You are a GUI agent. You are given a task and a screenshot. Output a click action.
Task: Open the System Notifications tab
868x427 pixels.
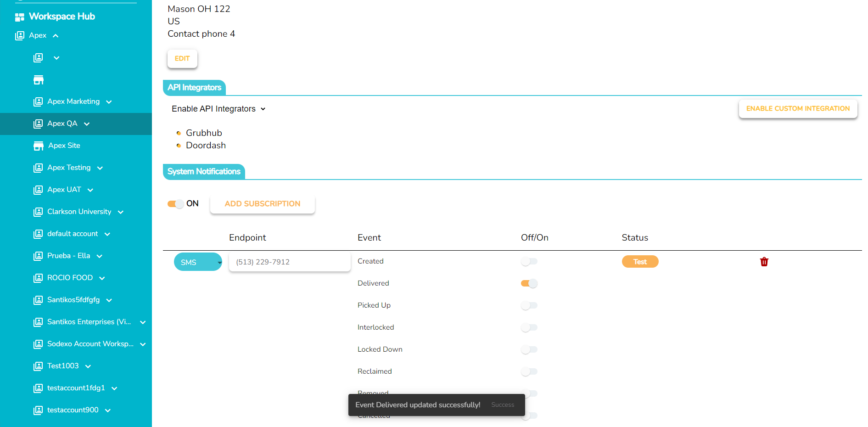[x=204, y=172]
